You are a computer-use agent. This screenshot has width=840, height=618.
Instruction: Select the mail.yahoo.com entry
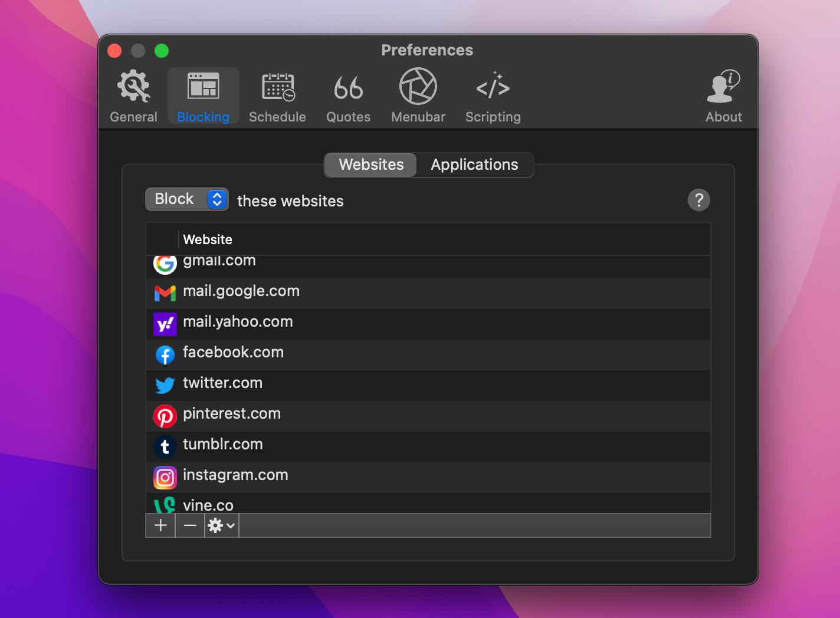(x=238, y=322)
